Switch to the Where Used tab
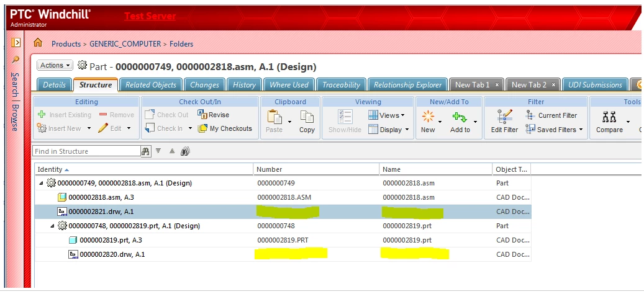644x294 pixels. click(289, 85)
